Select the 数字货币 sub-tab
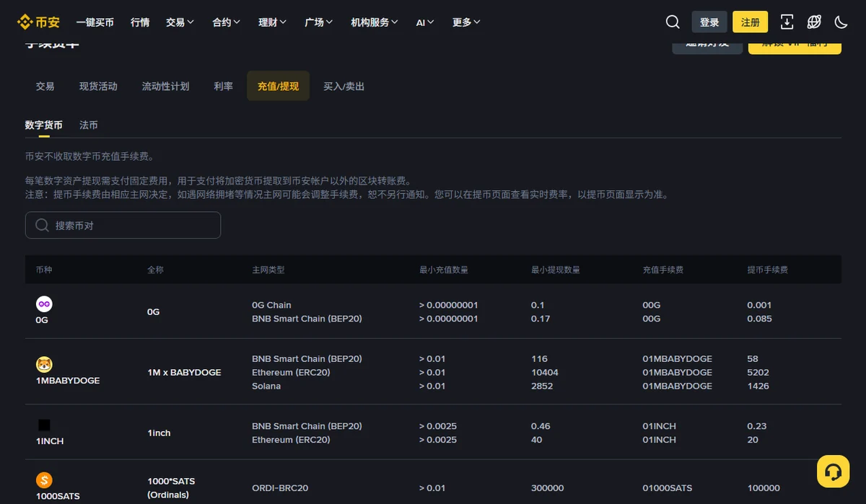The width and height of the screenshot is (866, 504). [x=43, y=125]
